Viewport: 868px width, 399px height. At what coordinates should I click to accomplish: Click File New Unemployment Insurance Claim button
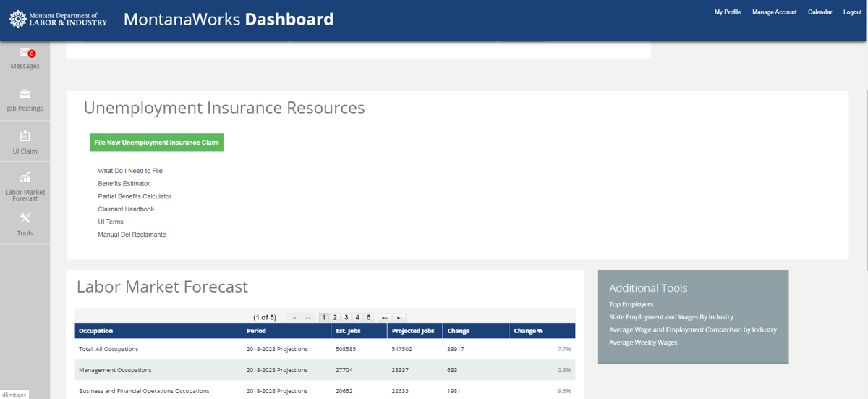[x=156, y=143]
